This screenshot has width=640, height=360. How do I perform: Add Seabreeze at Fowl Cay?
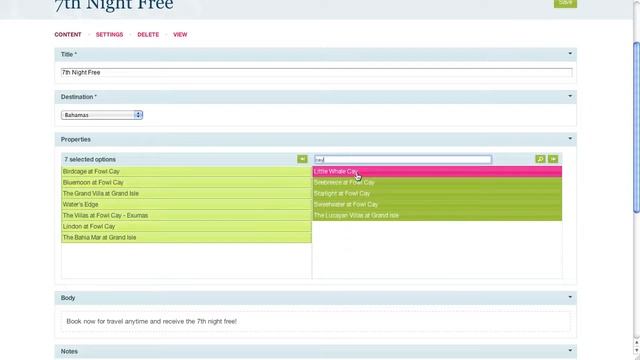437,182
